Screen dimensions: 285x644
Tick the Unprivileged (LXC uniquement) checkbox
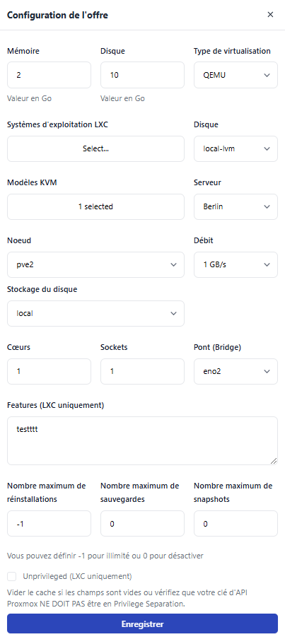12,576
